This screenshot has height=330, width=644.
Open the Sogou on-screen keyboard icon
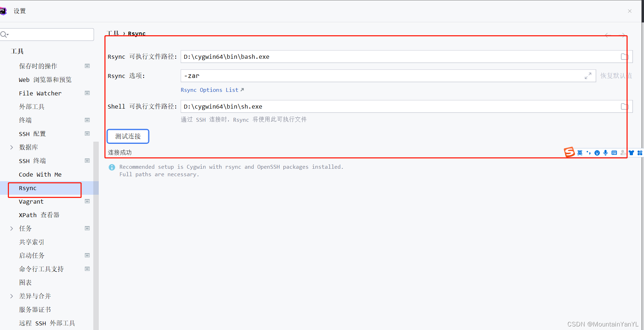[x=614, y=152]
